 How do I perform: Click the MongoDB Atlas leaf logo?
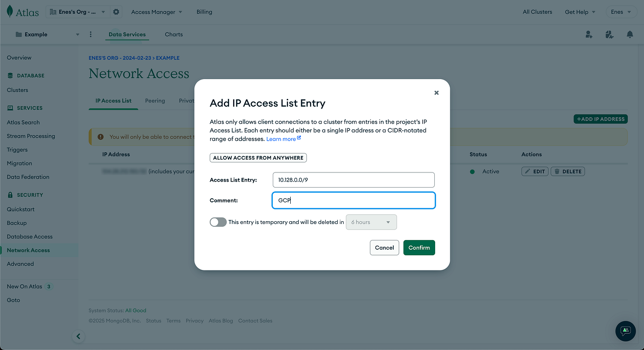tap(10, 12)
